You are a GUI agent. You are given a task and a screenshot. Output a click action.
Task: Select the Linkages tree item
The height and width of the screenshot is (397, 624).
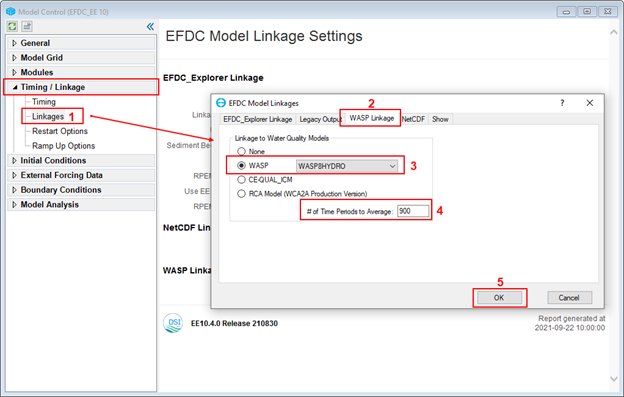48,117
